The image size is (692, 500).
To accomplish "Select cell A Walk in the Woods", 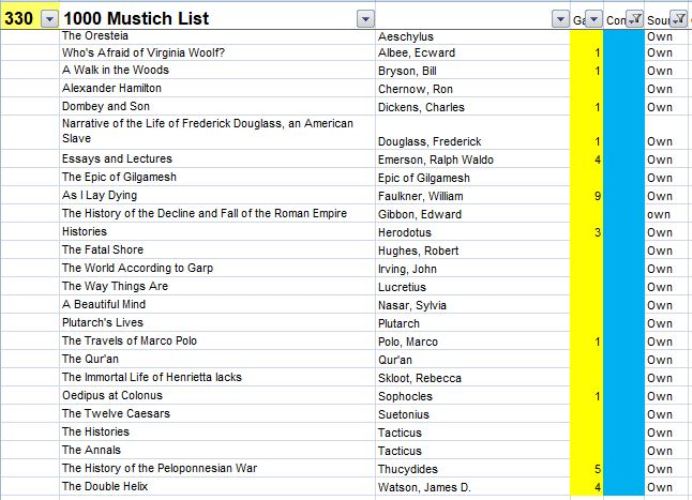I will coord(217,70).
